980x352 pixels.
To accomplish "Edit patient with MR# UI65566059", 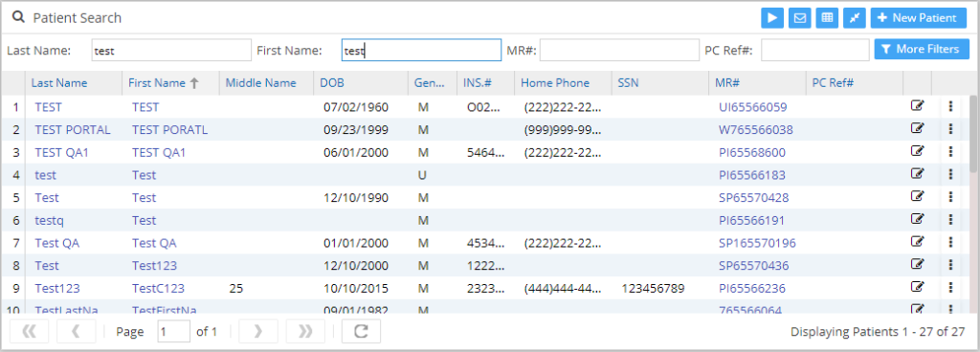I will [x=917, y=106].
